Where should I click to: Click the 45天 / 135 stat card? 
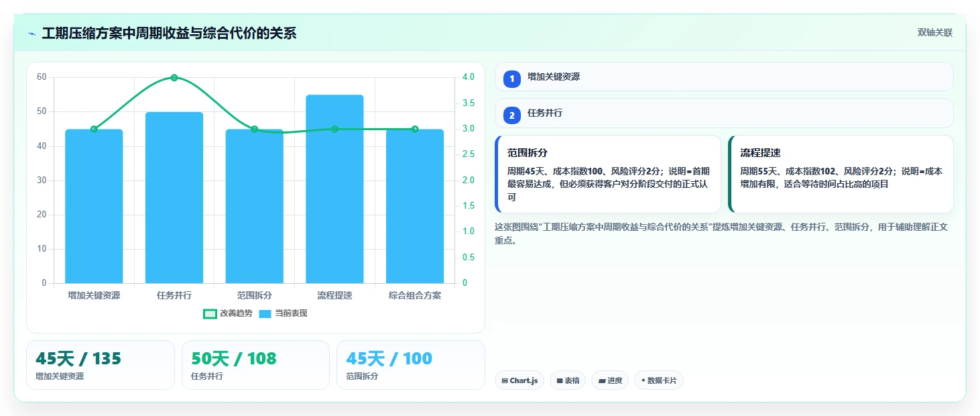[x=101, y=365]
